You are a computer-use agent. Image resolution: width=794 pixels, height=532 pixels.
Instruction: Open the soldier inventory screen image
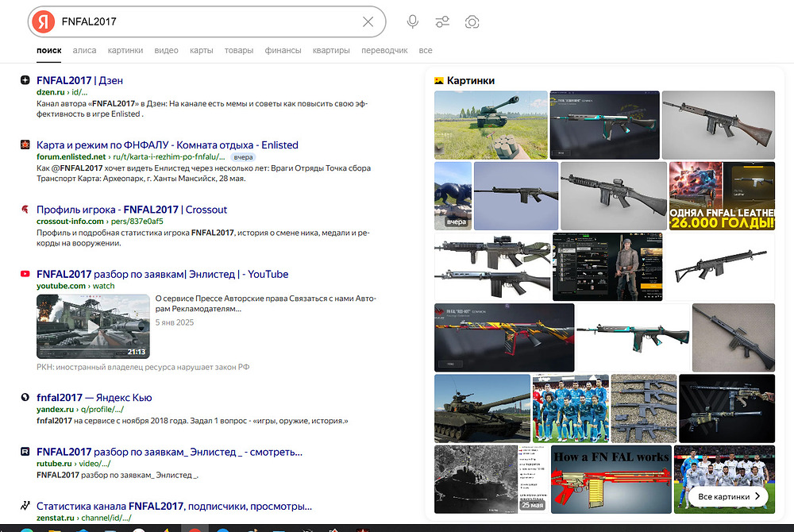(x=607, y=267)
